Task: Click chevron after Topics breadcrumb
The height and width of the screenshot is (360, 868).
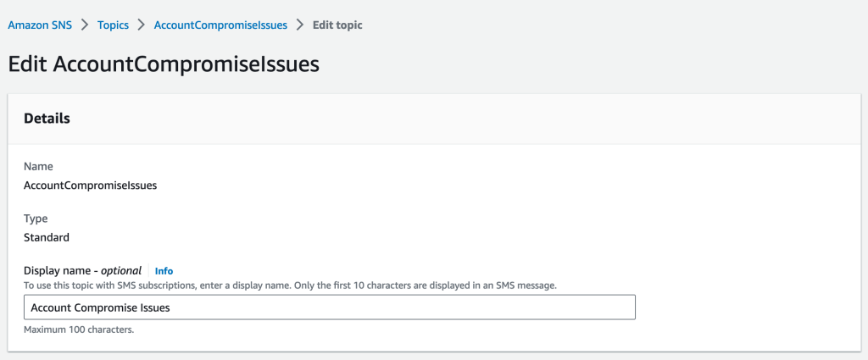Action: 142,25
